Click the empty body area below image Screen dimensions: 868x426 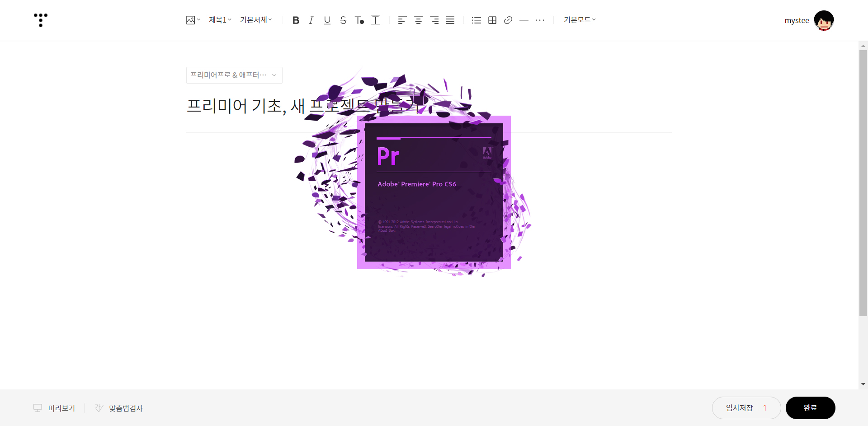point(429,330)
